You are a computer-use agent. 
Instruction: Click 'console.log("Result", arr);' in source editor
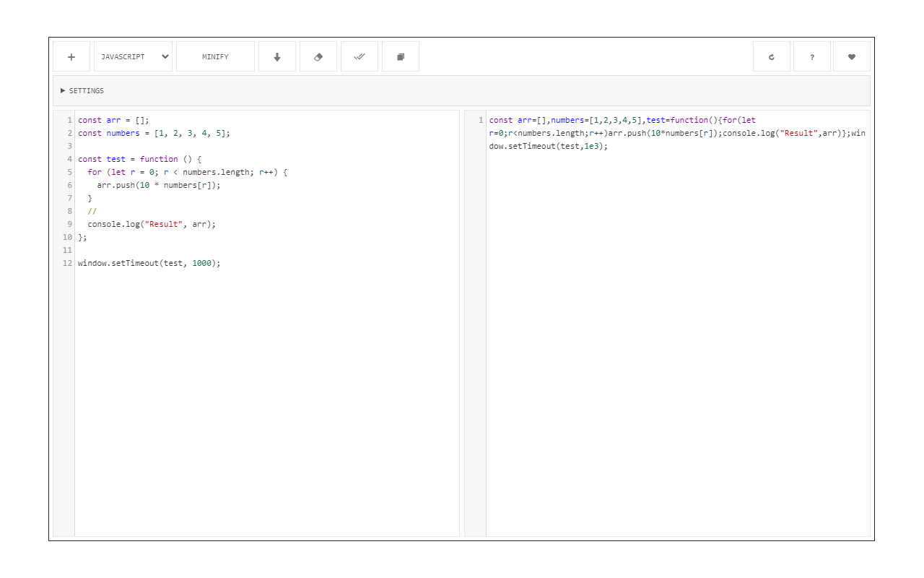click(152, 224)
